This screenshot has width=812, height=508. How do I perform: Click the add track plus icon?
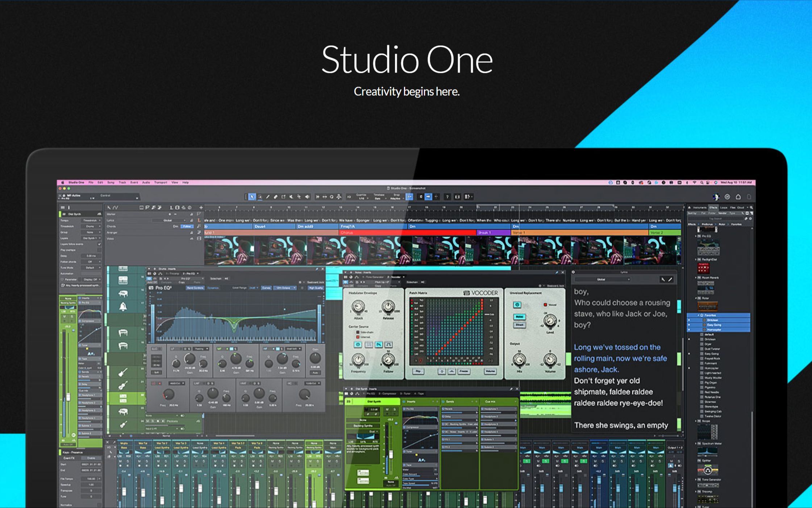201,207
